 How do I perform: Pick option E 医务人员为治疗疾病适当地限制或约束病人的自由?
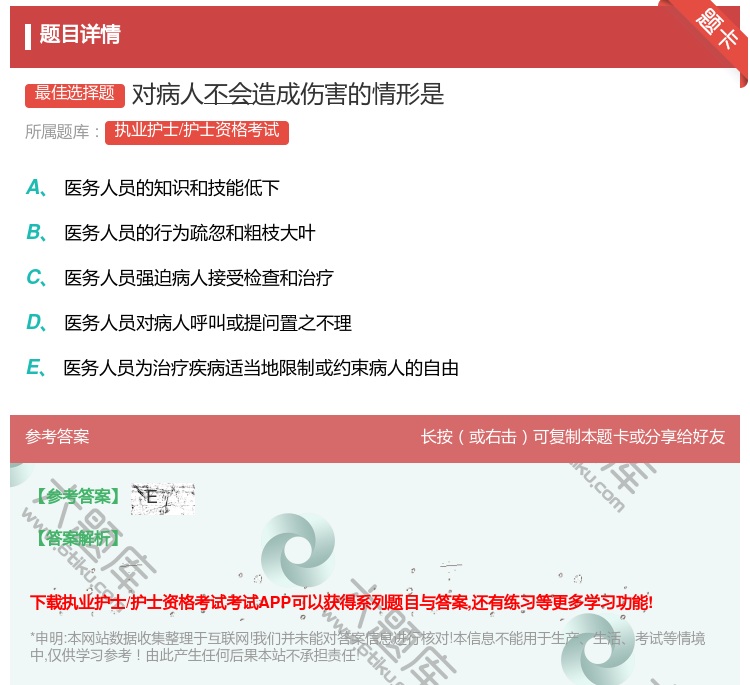tap(243, 368)
